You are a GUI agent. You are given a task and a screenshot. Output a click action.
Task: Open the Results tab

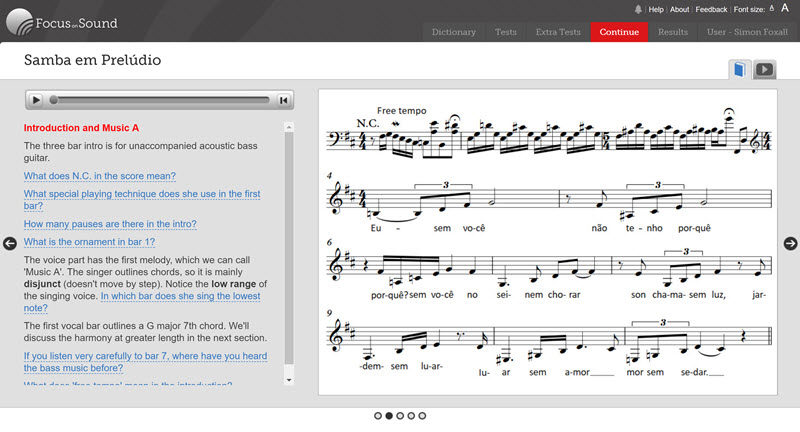673,32
